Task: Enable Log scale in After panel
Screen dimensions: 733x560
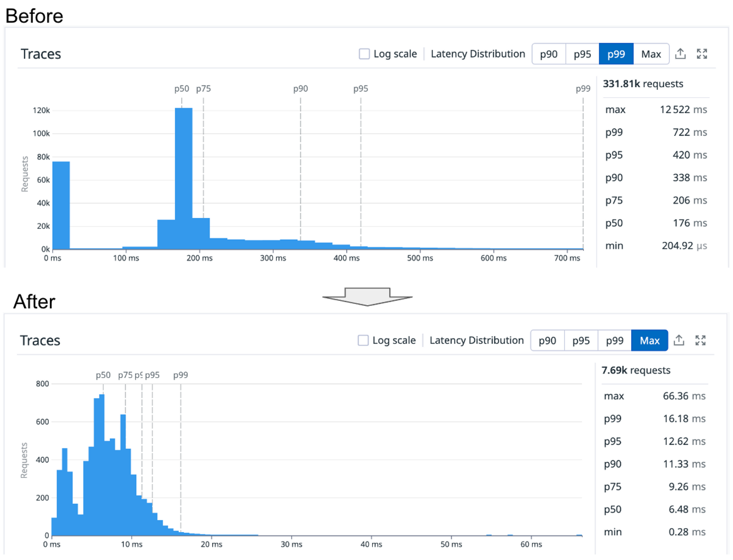Action: 363,340
